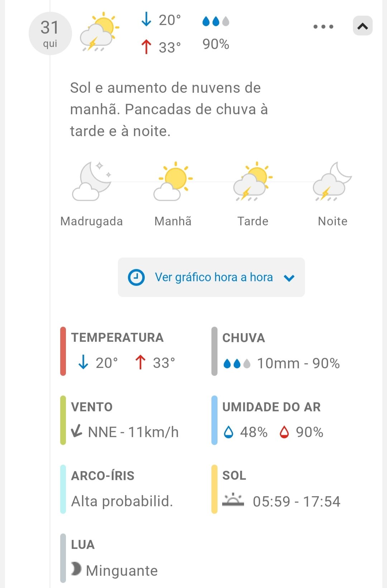The image size is (387, 588).
Task: Tap the wind direction arrow icon
Action: (77, 431)
